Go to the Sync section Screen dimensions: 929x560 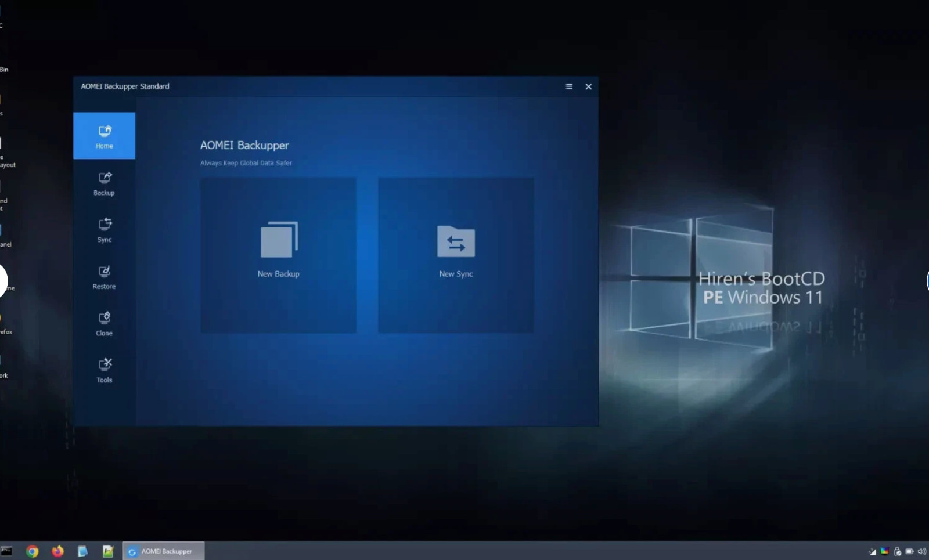pos(104,230)
